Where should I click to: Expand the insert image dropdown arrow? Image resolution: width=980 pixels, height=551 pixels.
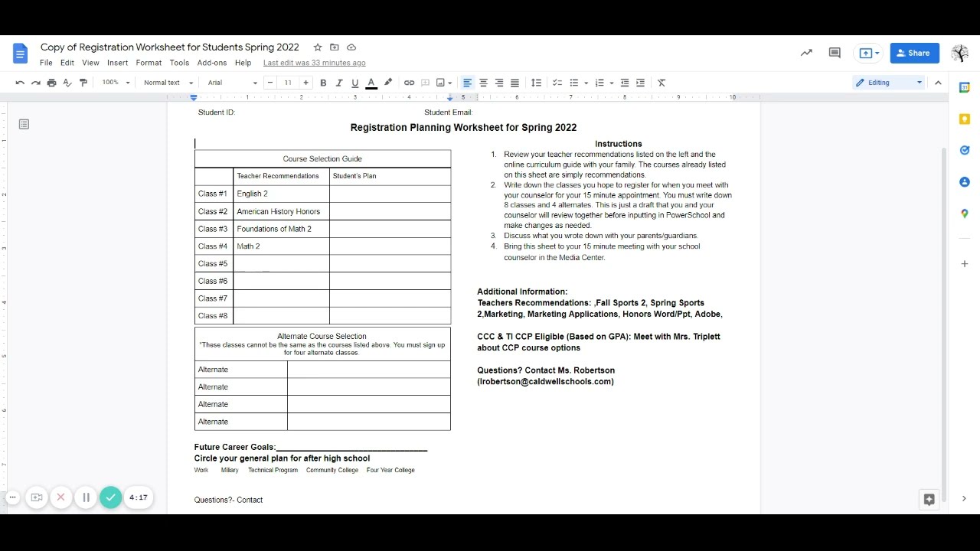click(x=450, y=83)
